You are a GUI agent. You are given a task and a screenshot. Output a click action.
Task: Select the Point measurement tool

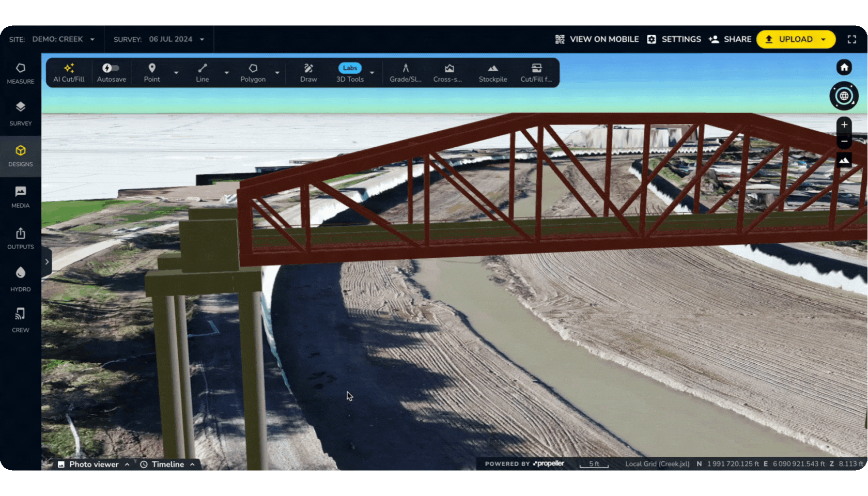pyautogui.click(x=152, y=72)
